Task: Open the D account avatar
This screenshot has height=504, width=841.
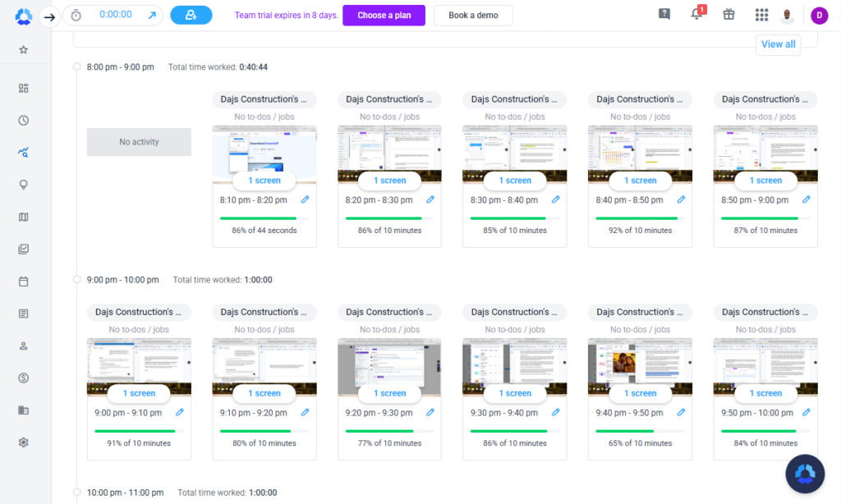Action: coord(819,16)
